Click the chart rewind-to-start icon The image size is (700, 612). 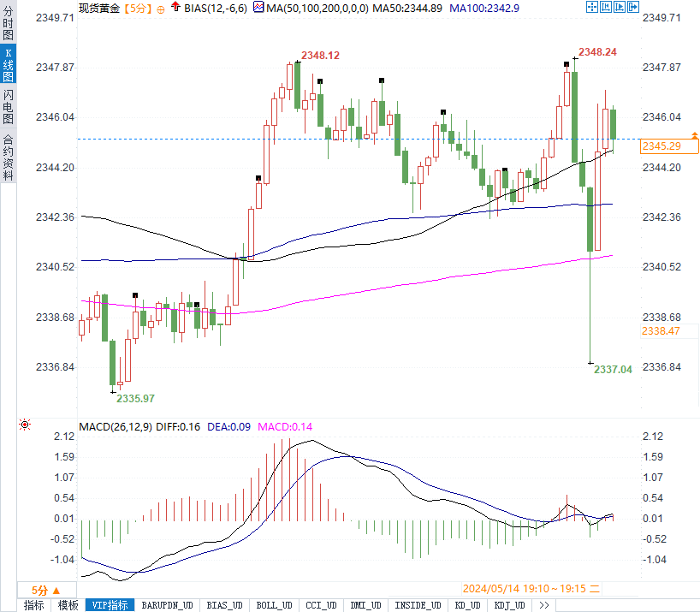pyautogui.click(x=606, y=7)
